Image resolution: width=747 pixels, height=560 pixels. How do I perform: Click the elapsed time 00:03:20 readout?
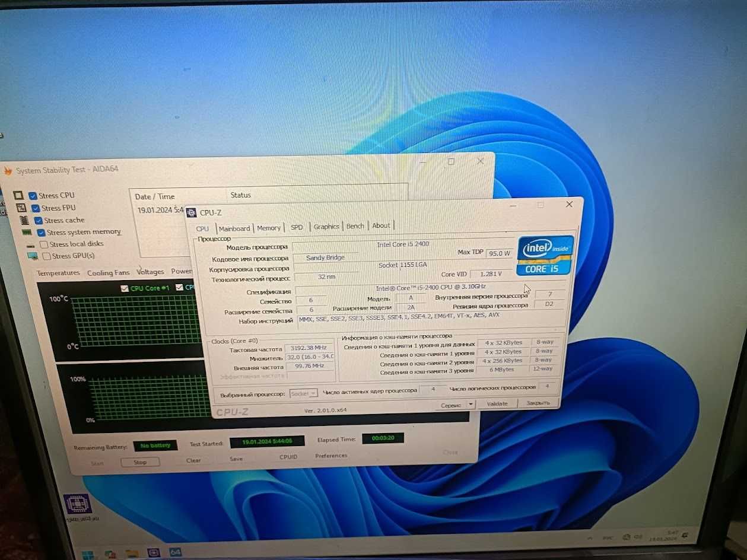(383, 438)
